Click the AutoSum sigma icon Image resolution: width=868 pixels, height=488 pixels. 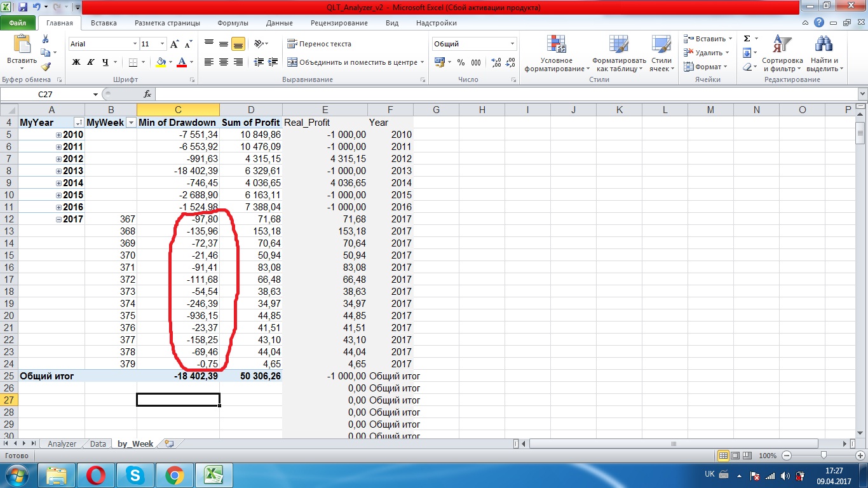pyautogui.click(x=747, y=39)
